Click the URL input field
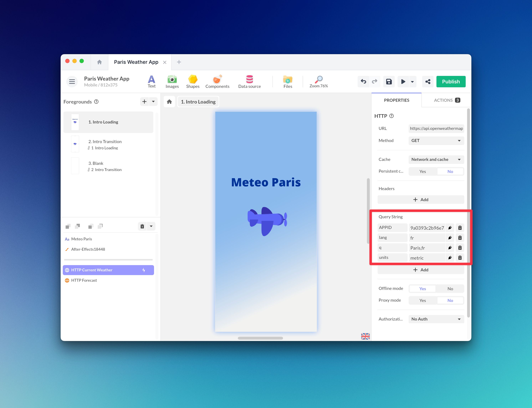The image size is (532, 408). click(x=436, y=128)
